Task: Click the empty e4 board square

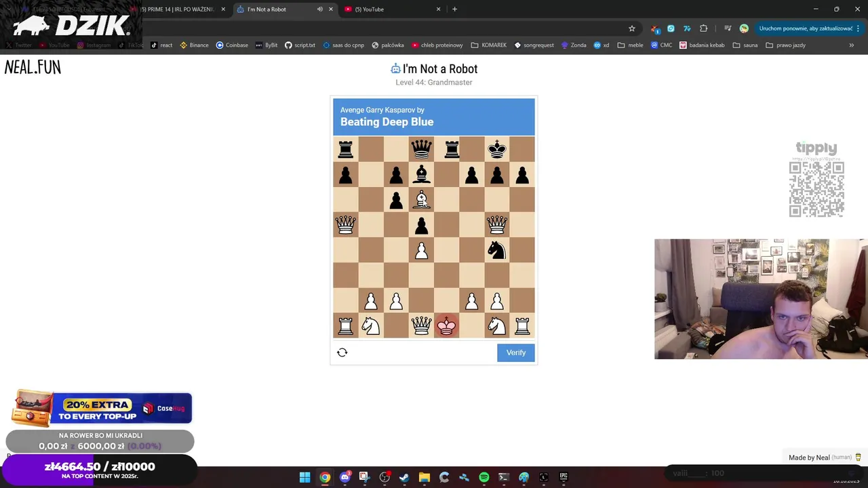Action: tap(446, 250)
